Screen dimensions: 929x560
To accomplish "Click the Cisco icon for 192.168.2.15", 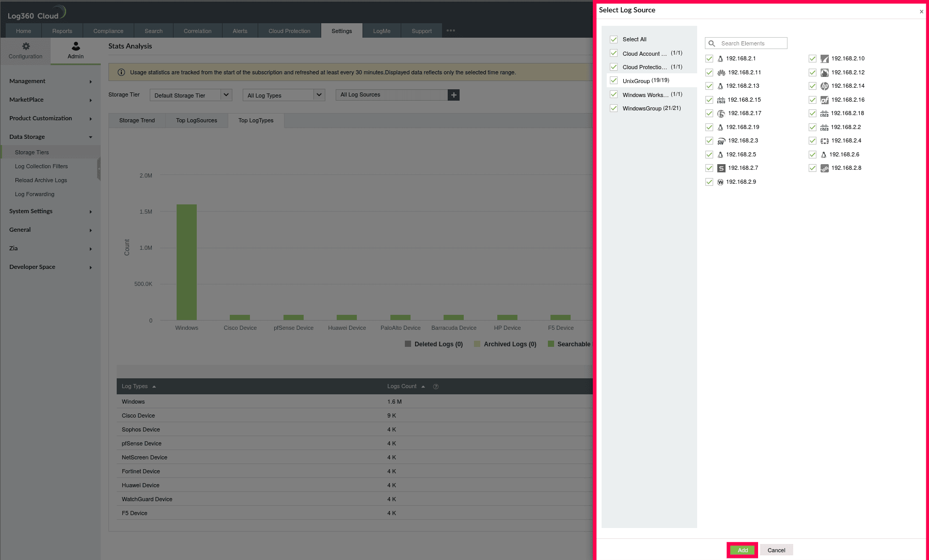I will [721, 100].
